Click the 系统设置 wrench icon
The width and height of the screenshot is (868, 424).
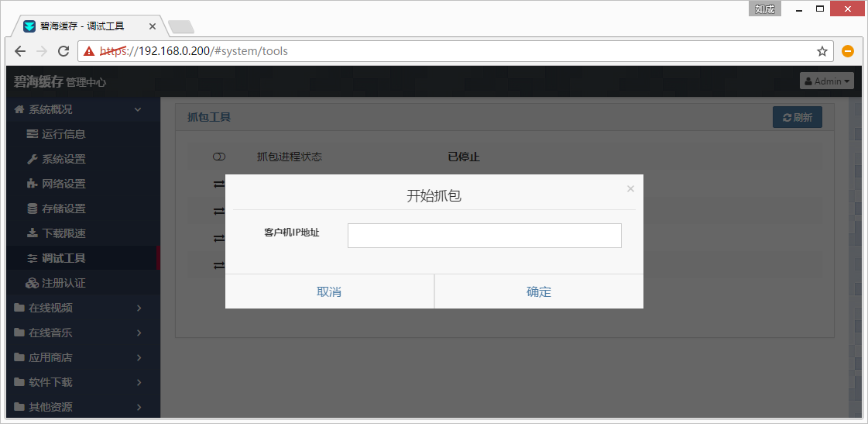tap(32, 159)
